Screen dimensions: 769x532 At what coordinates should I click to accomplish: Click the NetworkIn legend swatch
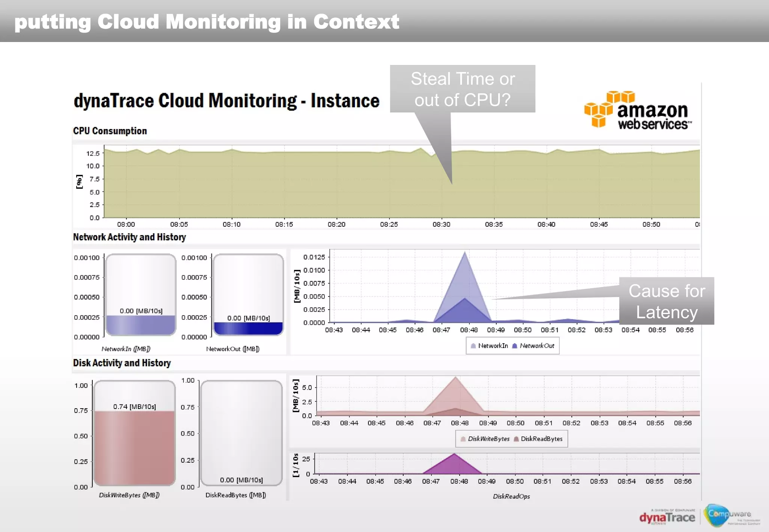(x=473, y=346)
